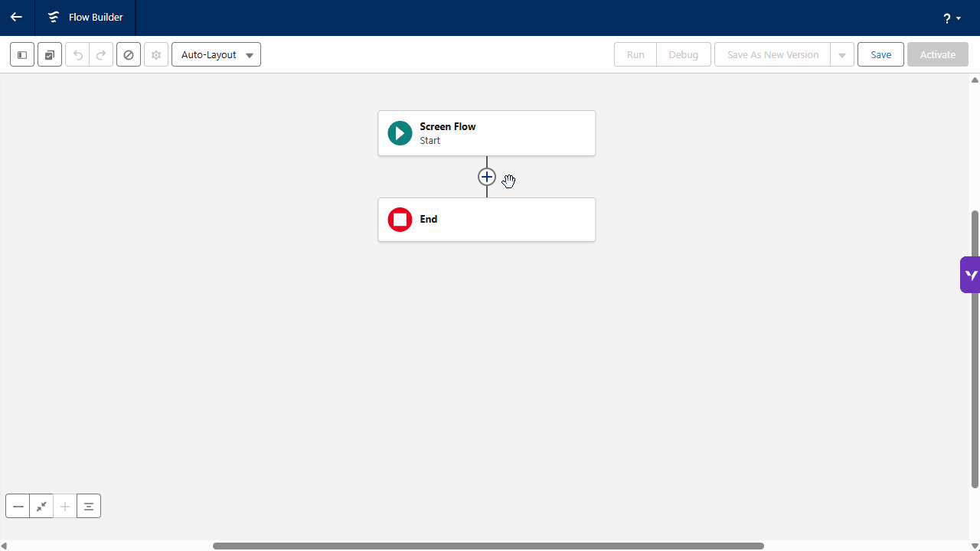Open the purple side tab on right edge
This screenshot has height=551, width=980.
click(970, 275)
